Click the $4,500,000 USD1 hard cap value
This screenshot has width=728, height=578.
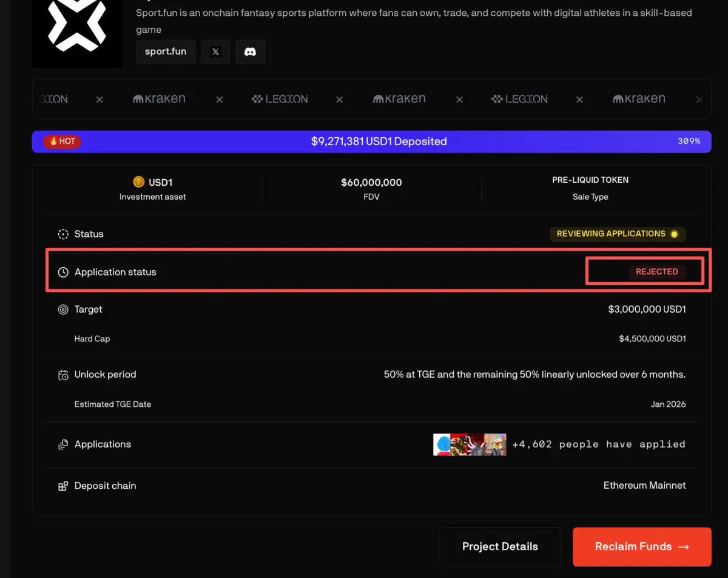[652, 339]
